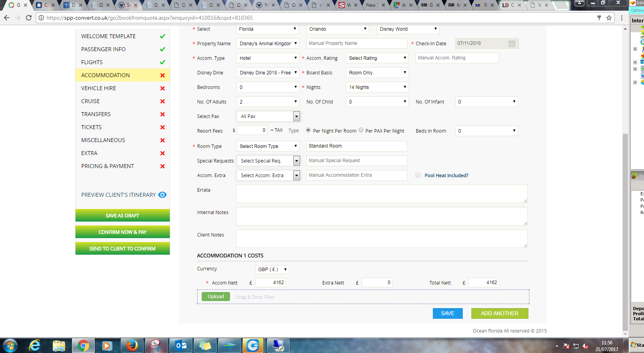Select the Per Night Per Room option
The height and width of the screenshot is (353, 644).
pos(308,130)
